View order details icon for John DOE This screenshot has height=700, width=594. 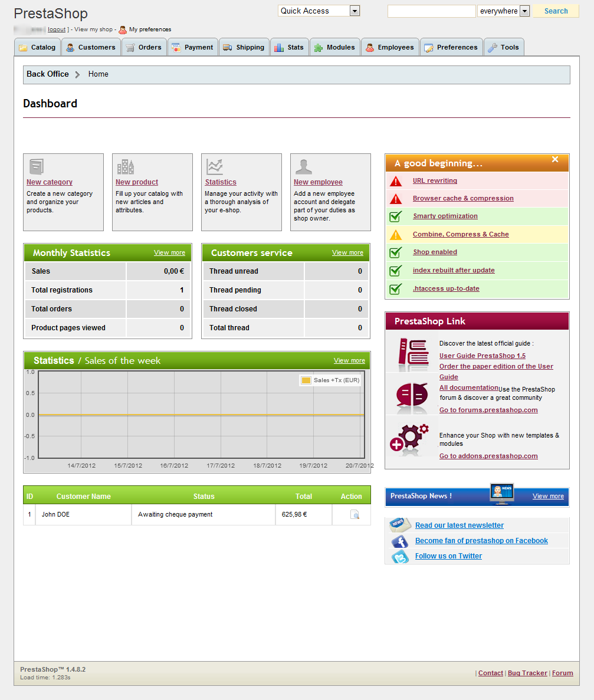pos(355,515)
